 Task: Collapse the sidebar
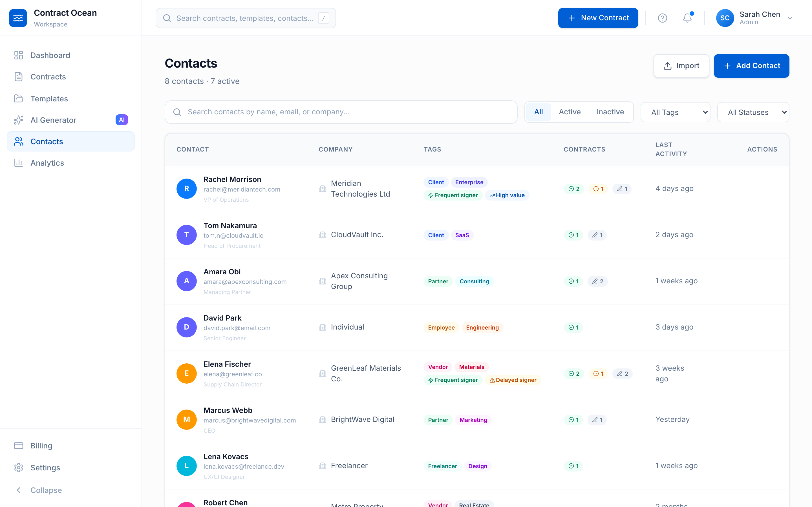tap(46, 490)
